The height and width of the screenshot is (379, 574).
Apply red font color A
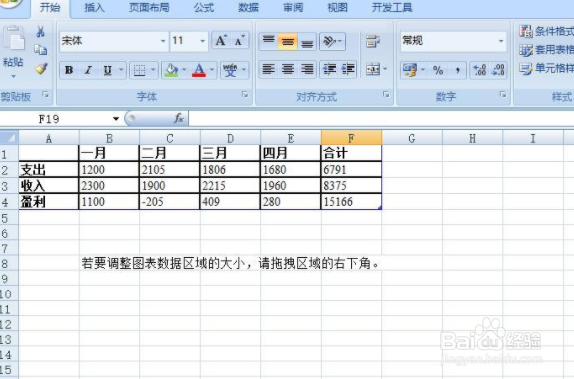point(199,70)
